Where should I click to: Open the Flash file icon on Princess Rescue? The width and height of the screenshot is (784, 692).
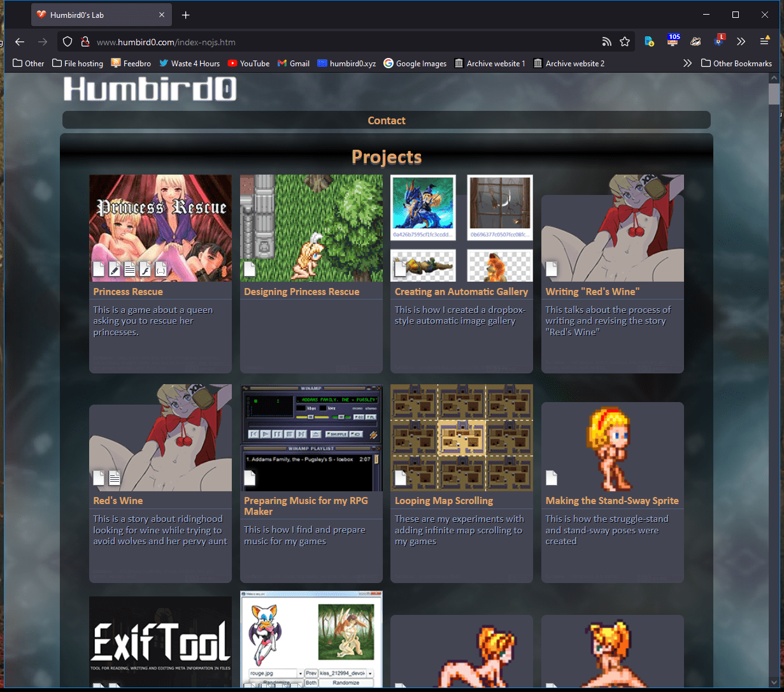[145, 269]
